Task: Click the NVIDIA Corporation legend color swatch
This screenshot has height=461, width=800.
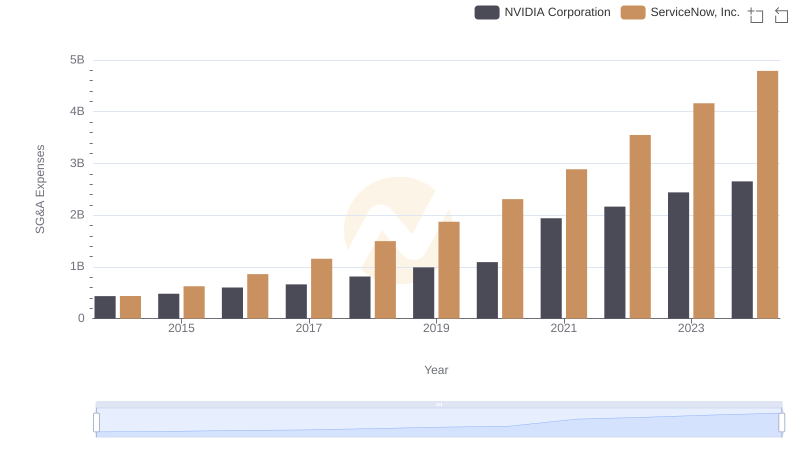Action: coord(487,12)
